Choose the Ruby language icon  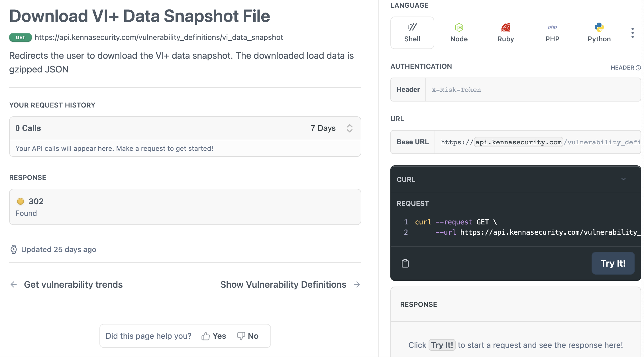tap(506, 27)
